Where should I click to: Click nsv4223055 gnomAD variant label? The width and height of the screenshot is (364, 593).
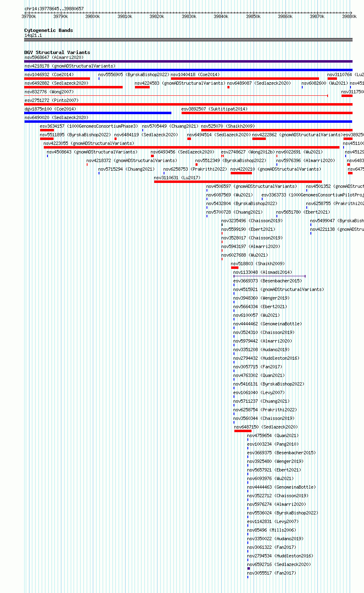(x=89, y=143)
